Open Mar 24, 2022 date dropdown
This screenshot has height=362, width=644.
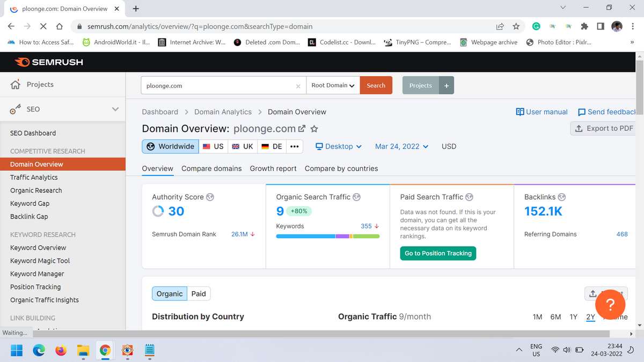pyautogui.click(x=402, y=146)
